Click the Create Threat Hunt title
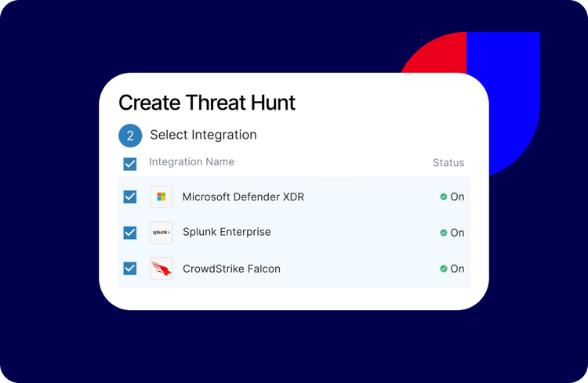 pyautogui.click(x=207, y=103)
